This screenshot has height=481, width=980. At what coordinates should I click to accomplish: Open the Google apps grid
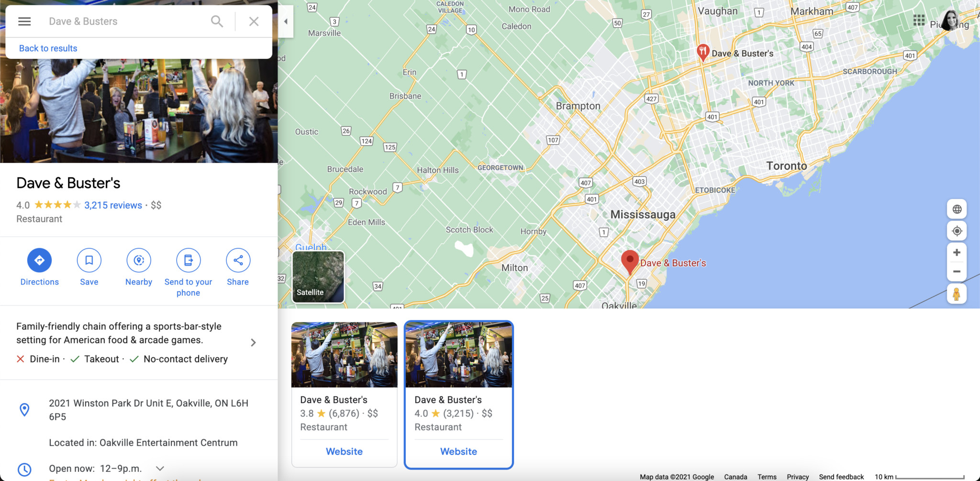click(919, 20)
